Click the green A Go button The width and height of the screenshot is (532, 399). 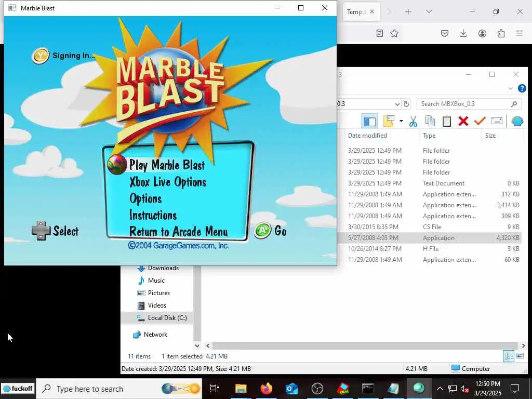(x=263, y=231)
